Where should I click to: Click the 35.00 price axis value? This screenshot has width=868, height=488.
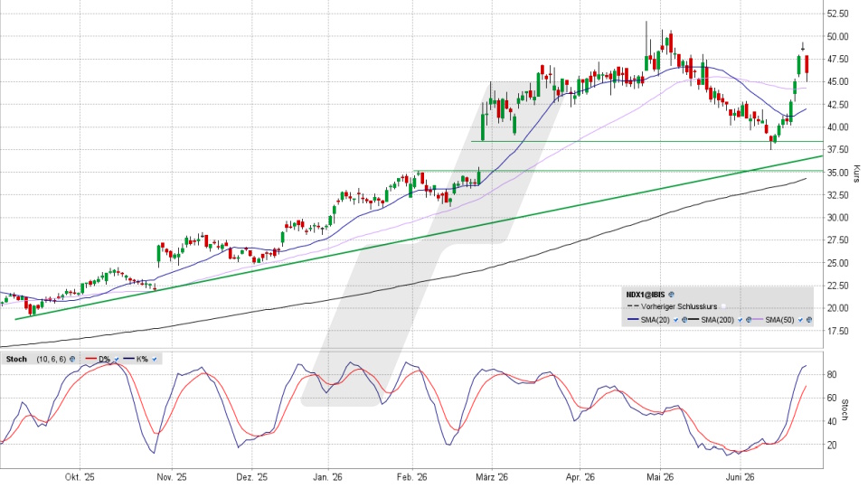[837, 173]
